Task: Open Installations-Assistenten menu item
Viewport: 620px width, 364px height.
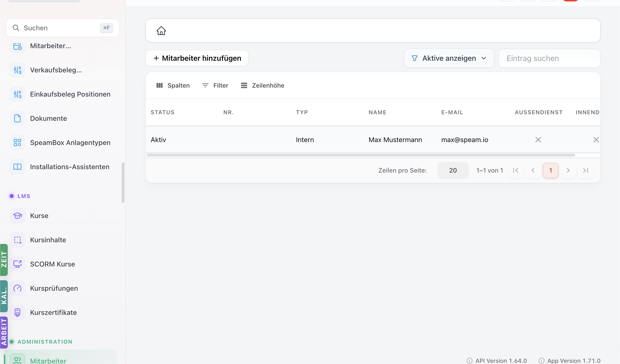Action: tap(60, 167)
